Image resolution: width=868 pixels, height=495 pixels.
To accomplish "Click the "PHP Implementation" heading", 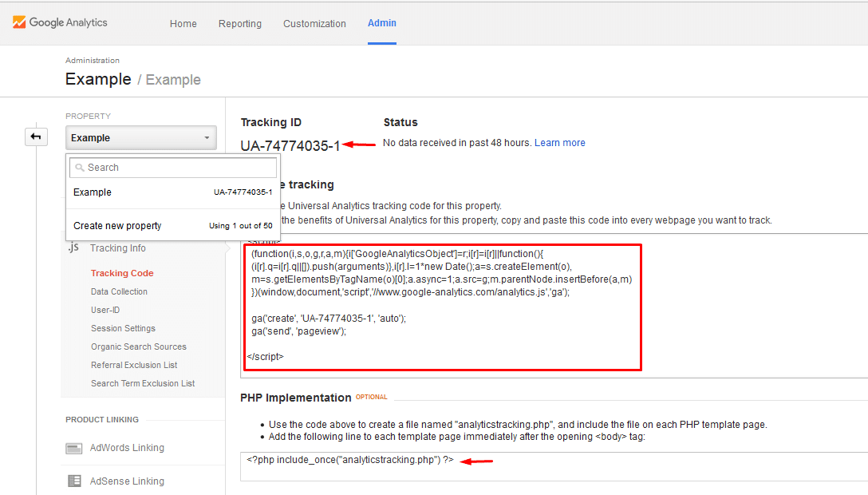I will [296, 398].
